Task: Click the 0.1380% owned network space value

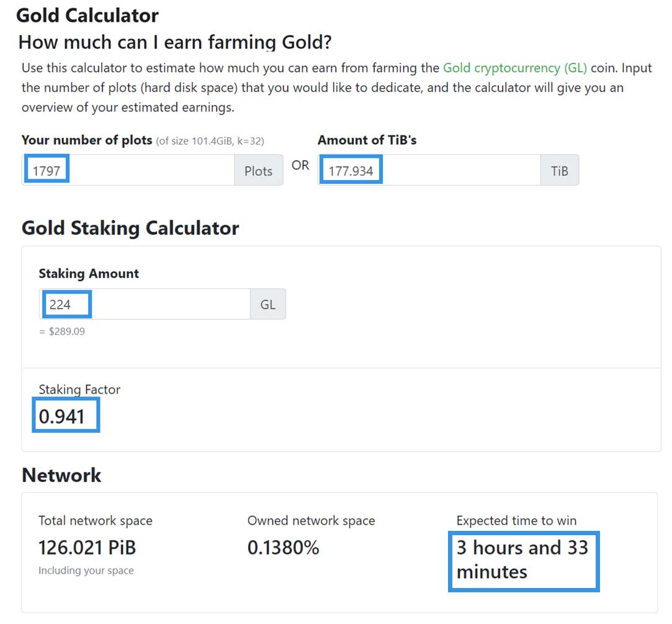Action: click(283, 548)
